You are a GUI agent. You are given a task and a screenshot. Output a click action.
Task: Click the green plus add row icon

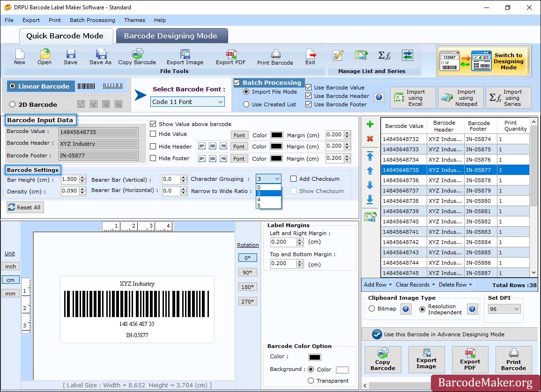coord(370,125)
